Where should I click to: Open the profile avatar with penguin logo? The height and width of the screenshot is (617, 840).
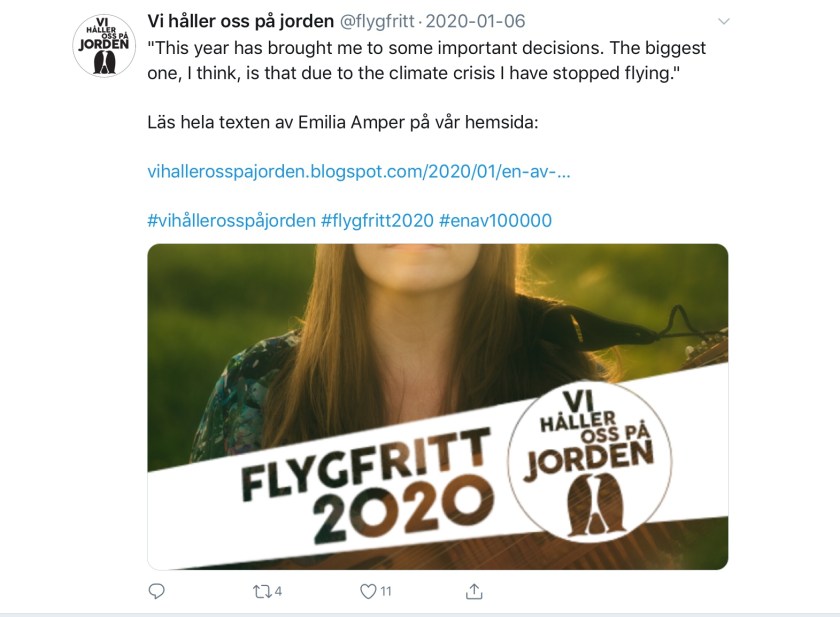tap(103, 46)
